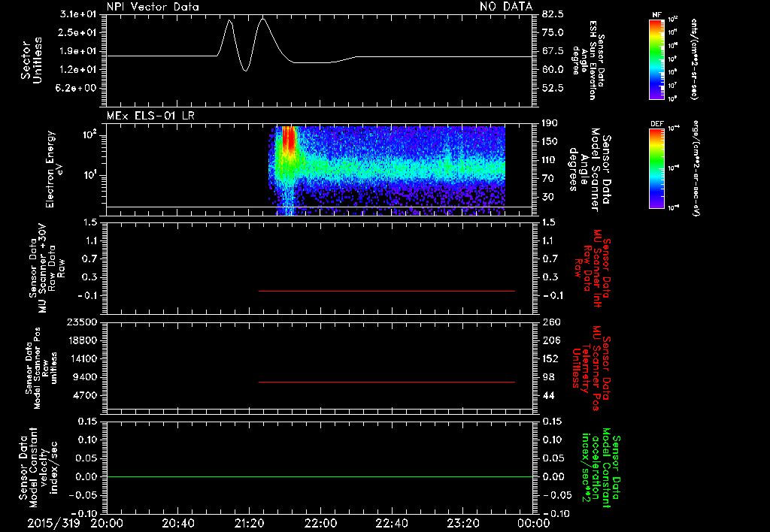This screenshot has height=532, width=770.
Task: Click the Sector Unitless axis label
Action: 32,60
